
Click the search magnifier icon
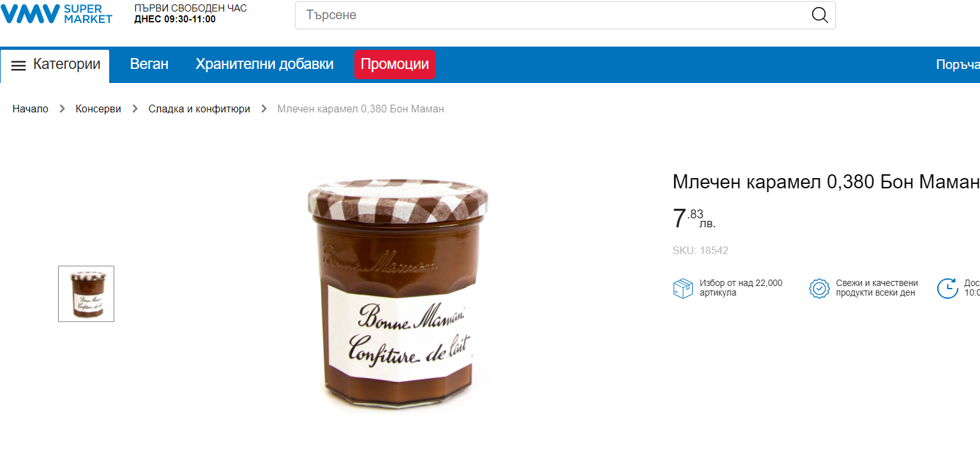[820, 15]
